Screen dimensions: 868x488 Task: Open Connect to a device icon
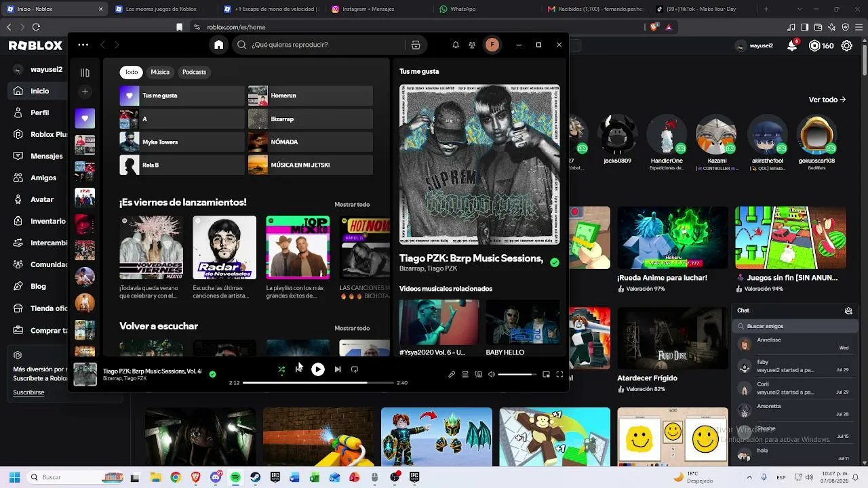click(x=478, y=374)
